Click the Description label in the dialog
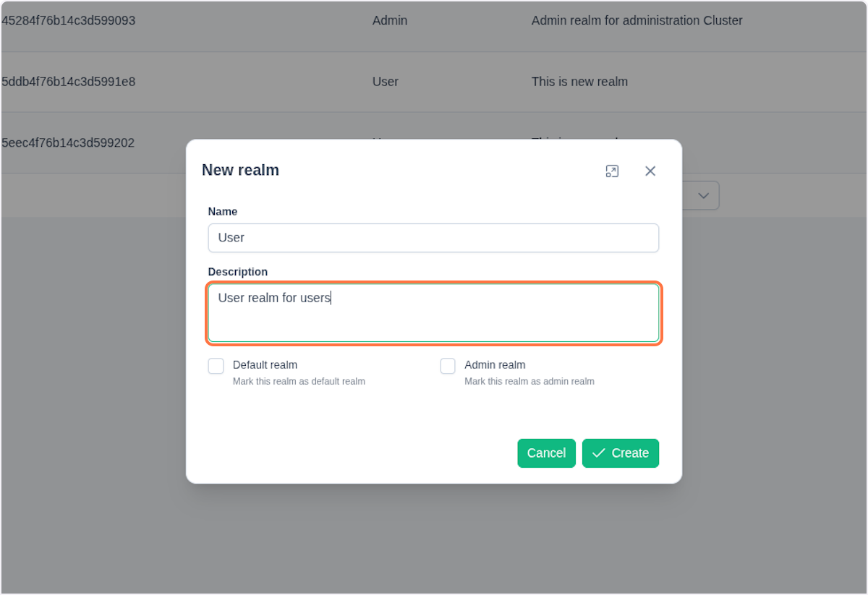868x595 pixels. (x=237, y=271)
